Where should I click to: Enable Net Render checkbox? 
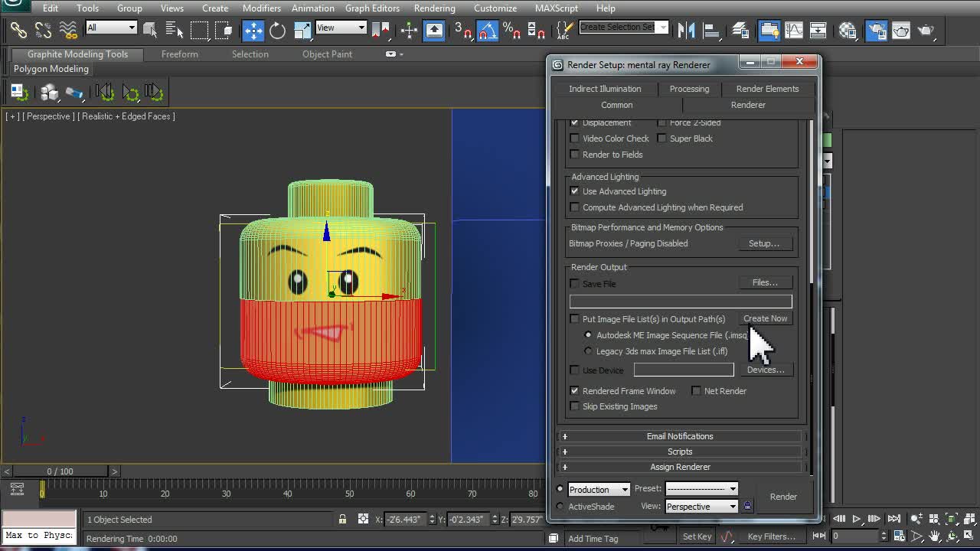(696, 391)
